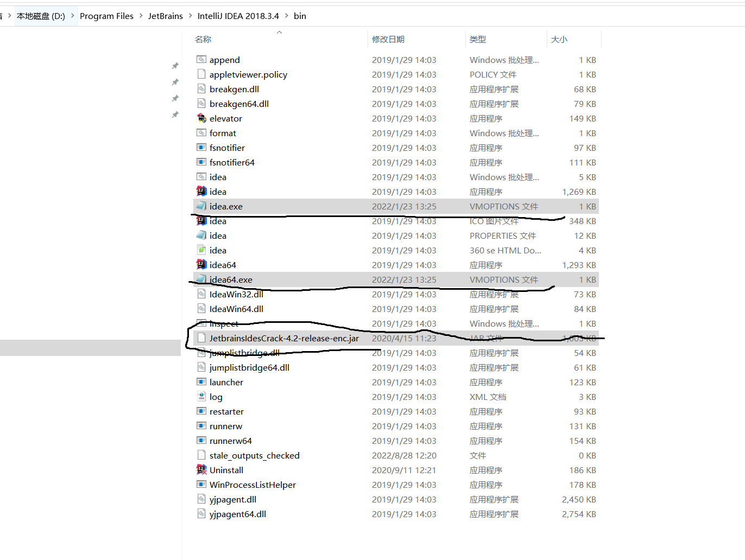Screen dimensions: 745x560
Task: Click the bin breadcrumb segment
Action: click(x=300, y=16)
